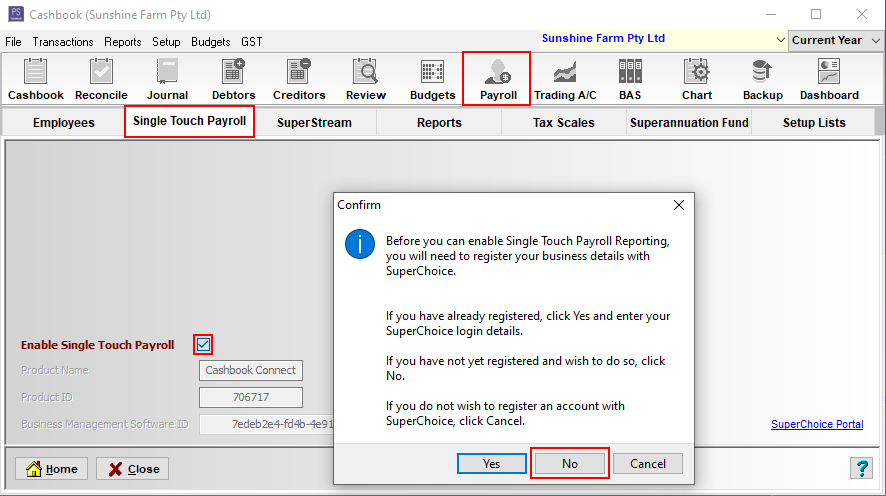Open the Transactions menu

coord(63,42)
